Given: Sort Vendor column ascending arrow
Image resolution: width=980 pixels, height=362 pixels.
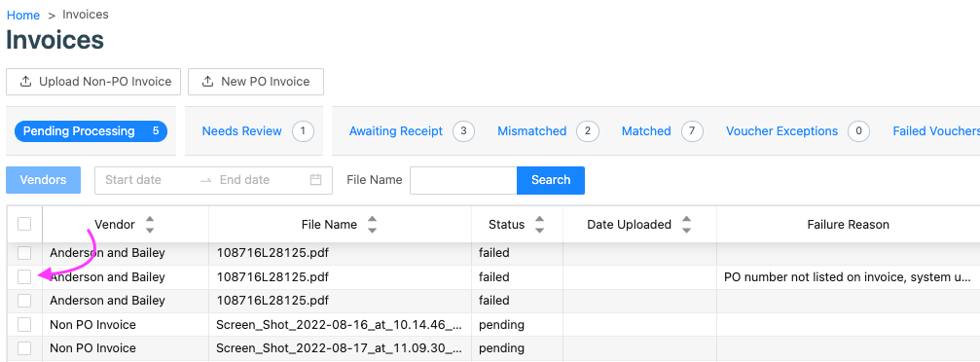Looking at the screenshot, I should [x=149, y=220].
